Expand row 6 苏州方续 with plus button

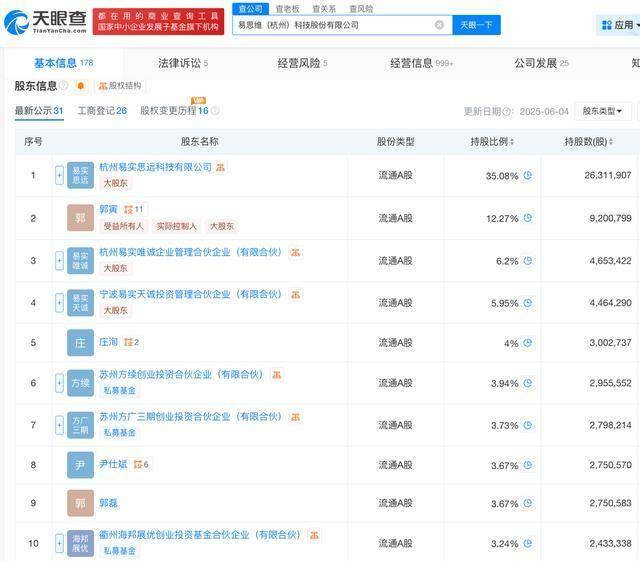click(59, 383)
